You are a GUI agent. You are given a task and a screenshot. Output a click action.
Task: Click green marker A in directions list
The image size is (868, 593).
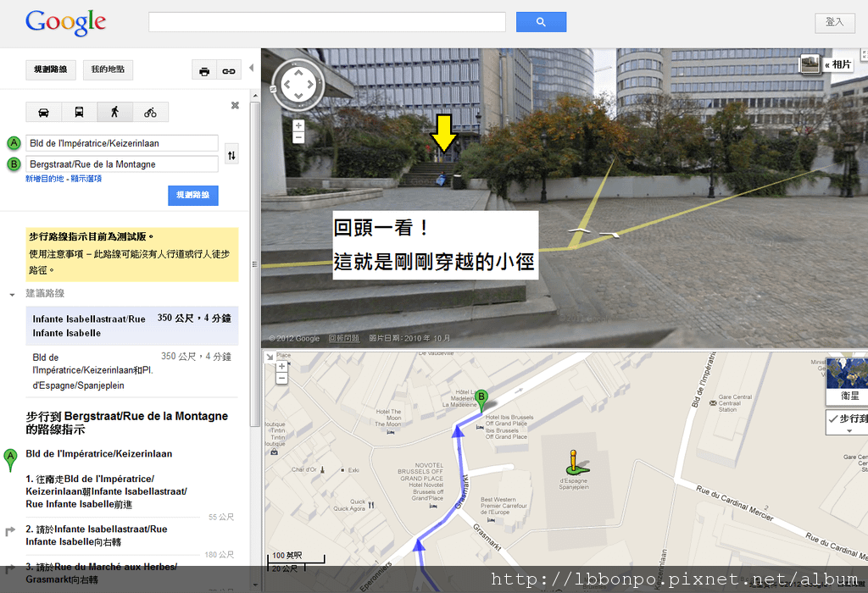(10, 459)
